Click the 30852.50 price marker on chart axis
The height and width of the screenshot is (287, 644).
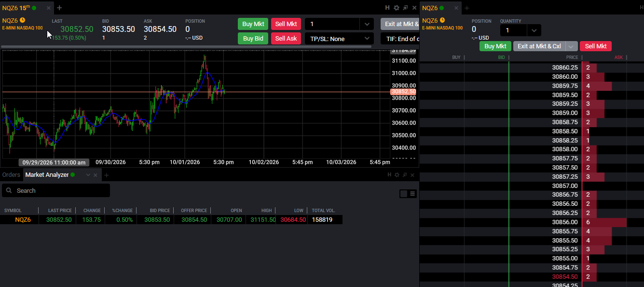404,92
